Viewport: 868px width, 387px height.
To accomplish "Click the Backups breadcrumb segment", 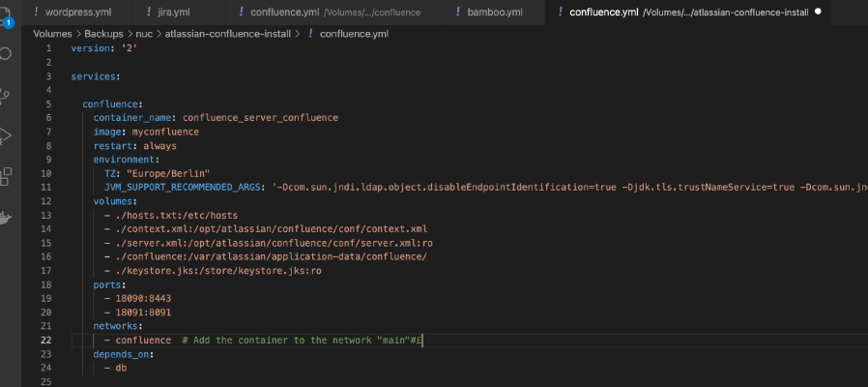I will (x=104, y=34).
